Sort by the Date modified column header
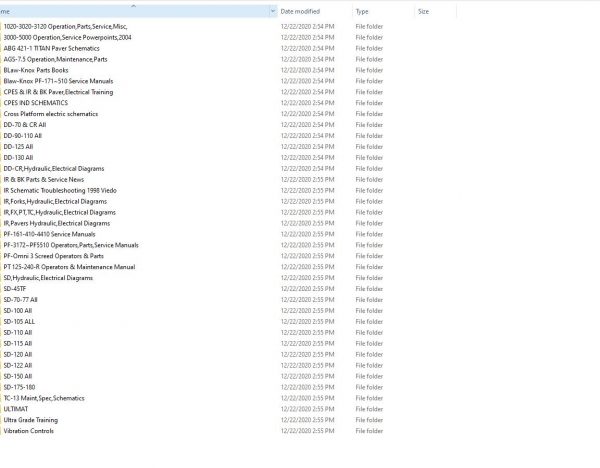Screen dimensions: 600x468 click(x=300, y=11)
